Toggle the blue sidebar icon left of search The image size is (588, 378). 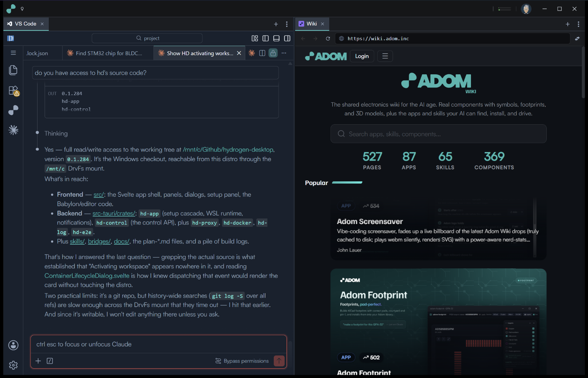click(11, 38)
